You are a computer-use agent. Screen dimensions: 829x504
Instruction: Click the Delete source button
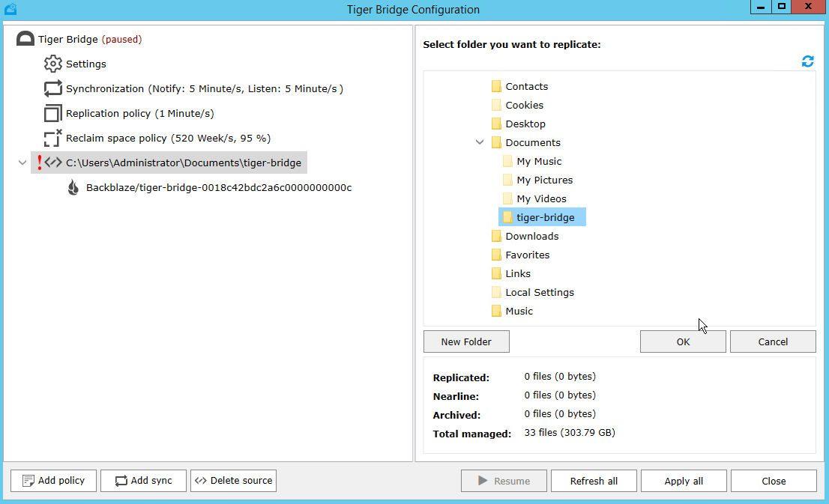click(x=233, y=480)
